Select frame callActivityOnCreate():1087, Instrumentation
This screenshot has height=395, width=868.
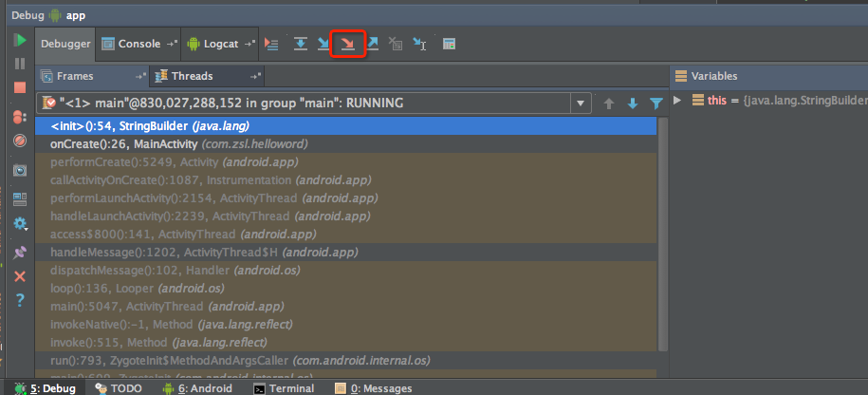[346, 180]
